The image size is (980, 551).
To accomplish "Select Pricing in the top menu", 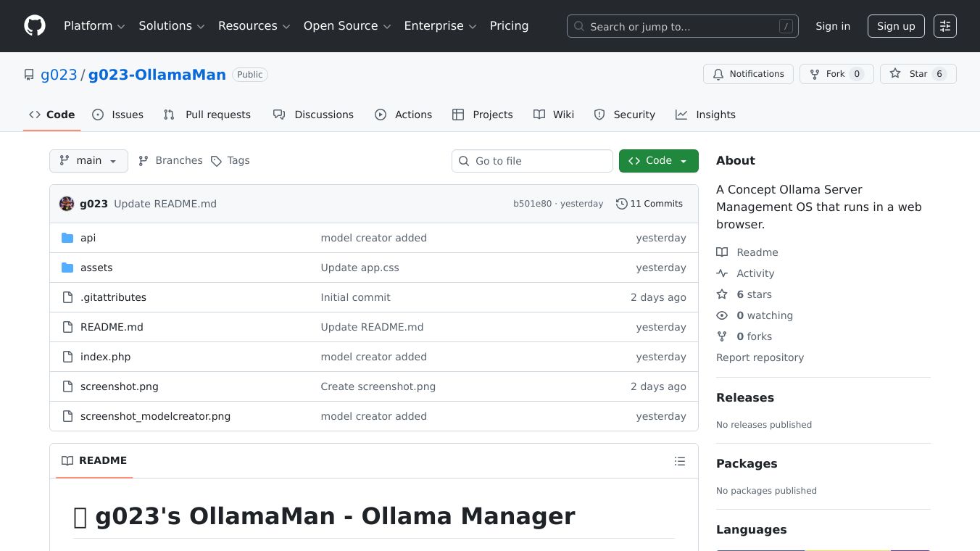I will (x=509, y=25).
